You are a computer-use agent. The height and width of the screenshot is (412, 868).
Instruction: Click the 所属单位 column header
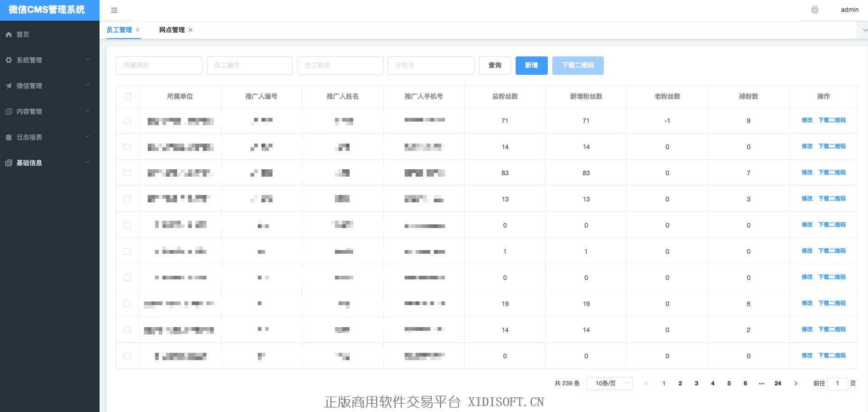click(180, 96)
